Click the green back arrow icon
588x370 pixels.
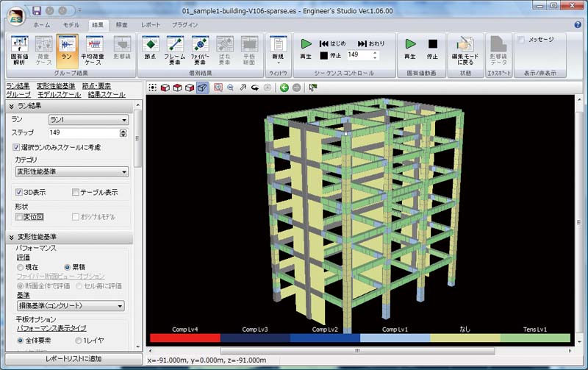[284, 88]
